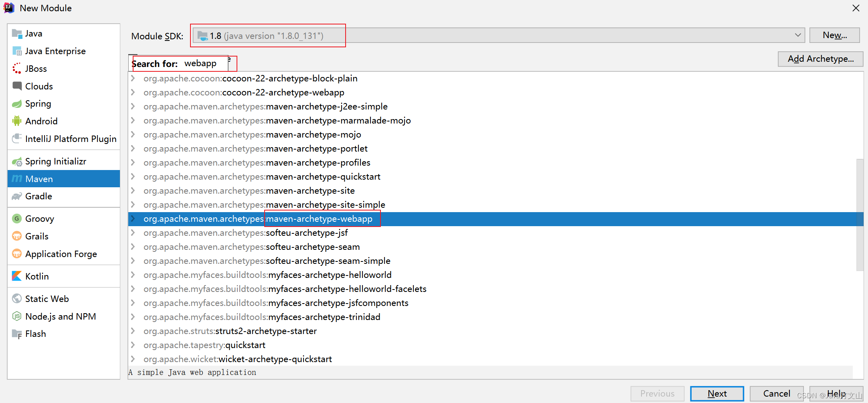Expand softeu-archetype-jsf node
Image resolution: width=868 pixels, height=403 pixels.
tap(133, 233)
